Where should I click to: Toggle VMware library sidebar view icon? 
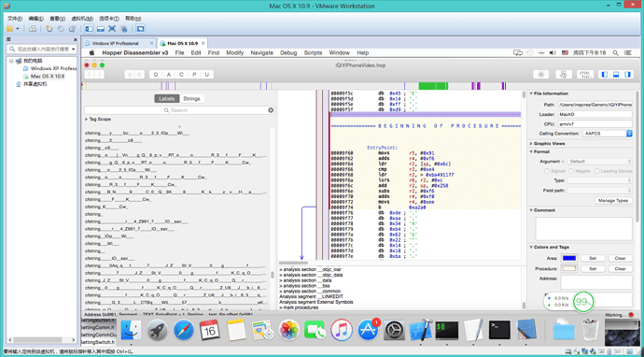point(89,29)
